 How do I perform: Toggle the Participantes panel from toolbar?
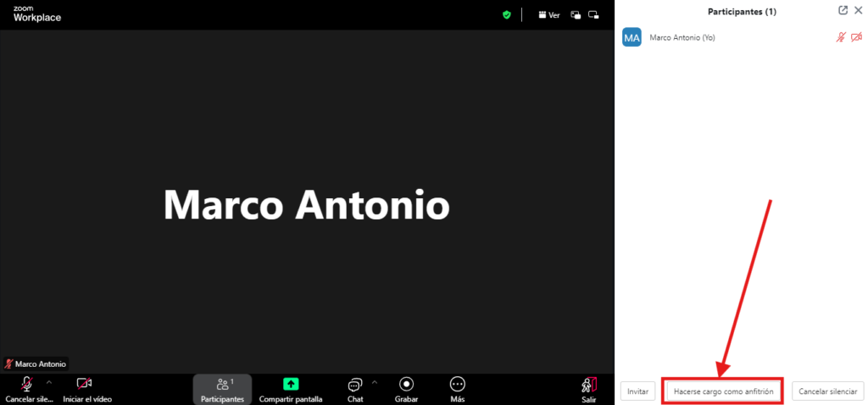click(x=222, y=385)
